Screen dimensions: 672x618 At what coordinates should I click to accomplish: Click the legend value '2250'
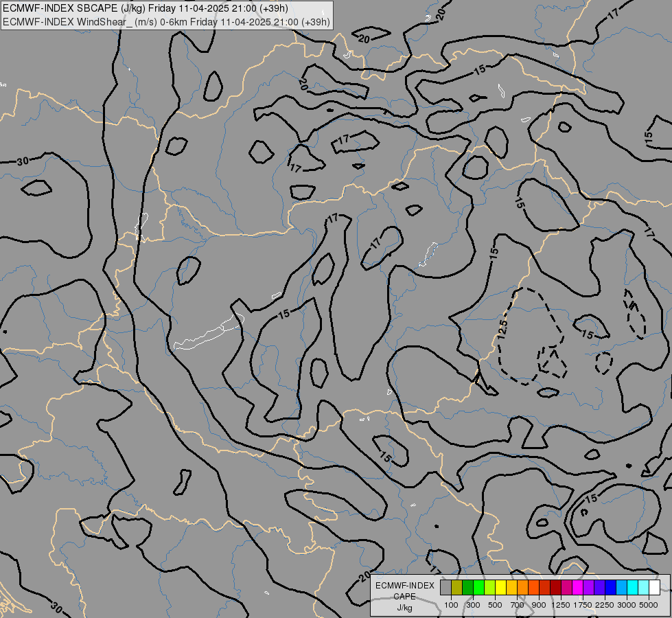point(605,605)
